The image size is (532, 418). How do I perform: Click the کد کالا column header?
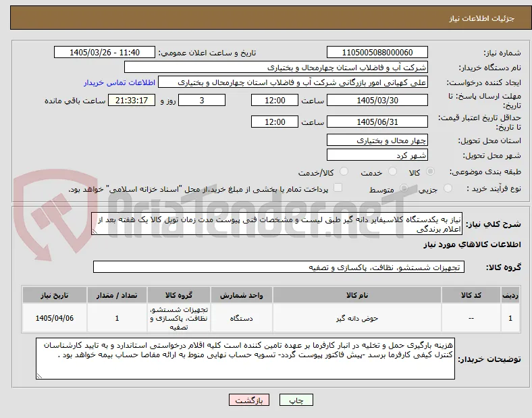point(471,295)
